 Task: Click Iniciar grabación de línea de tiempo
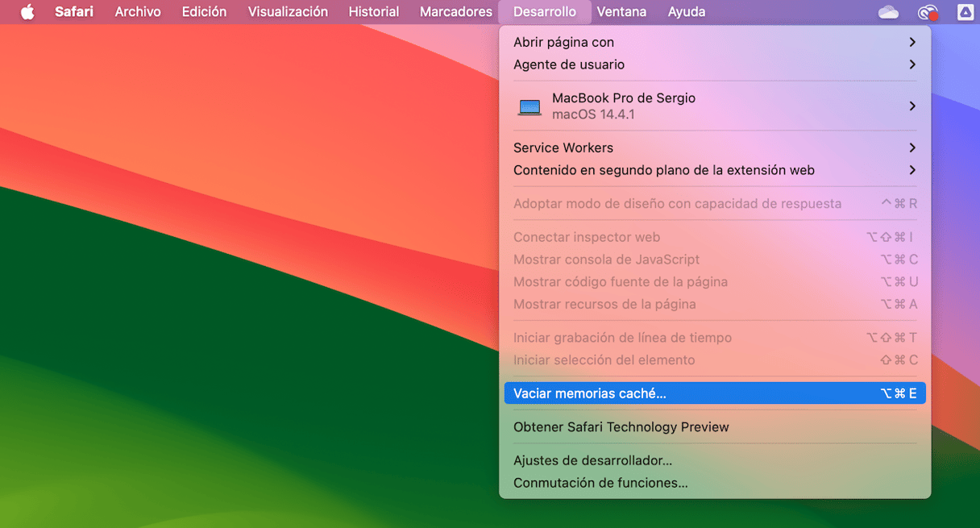pyautogui.click(x=715, y=338)
